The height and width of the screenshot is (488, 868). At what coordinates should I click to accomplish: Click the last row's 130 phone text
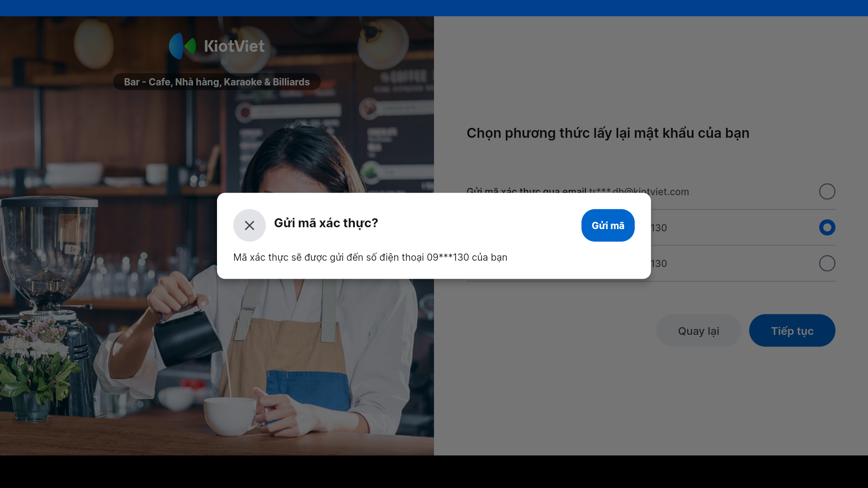[659, 263]
